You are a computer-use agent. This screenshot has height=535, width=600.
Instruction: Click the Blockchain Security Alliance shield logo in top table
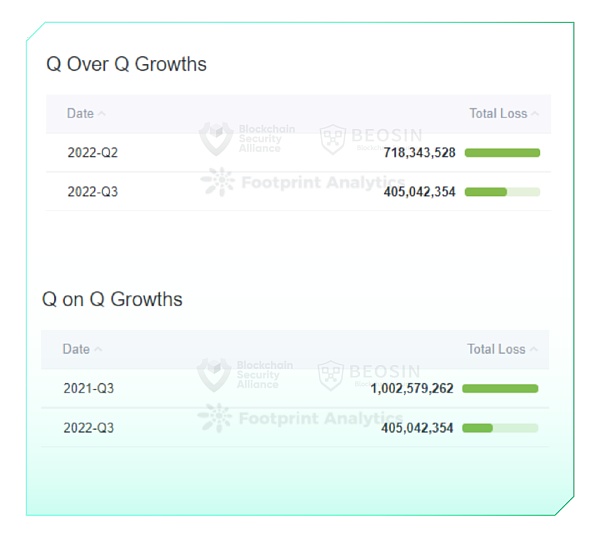tap(215, 138)
